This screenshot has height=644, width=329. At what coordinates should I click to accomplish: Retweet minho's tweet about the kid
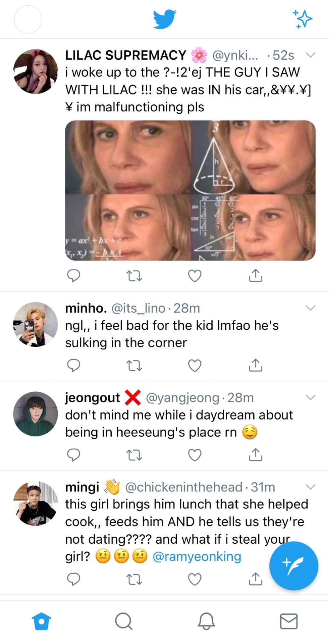pos(134,365)
